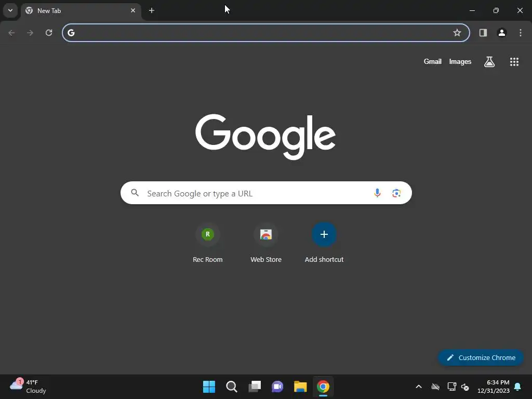
Task: Click the Google search box
Action: pos(266,193)
